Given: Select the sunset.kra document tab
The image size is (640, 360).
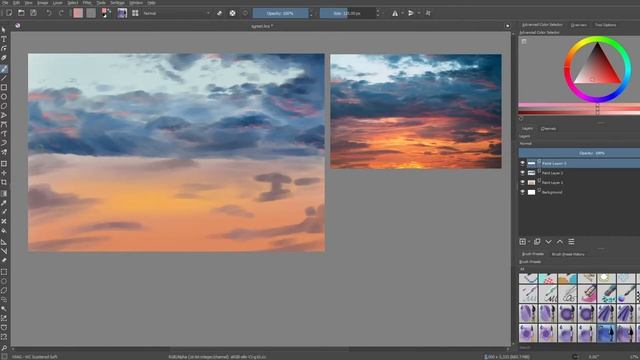Looking at the screenshot, I should (x=262, y=26).
